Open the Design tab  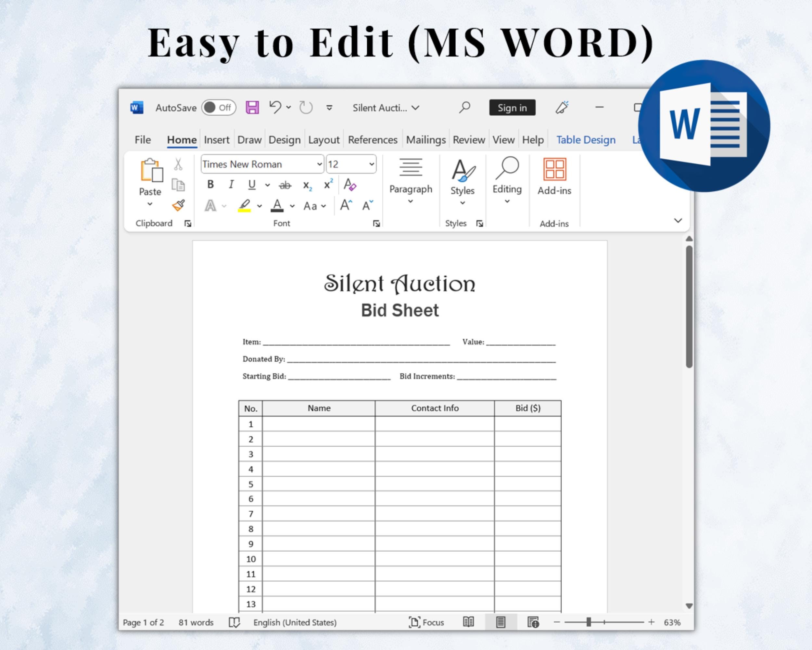(x=284, y=140)
